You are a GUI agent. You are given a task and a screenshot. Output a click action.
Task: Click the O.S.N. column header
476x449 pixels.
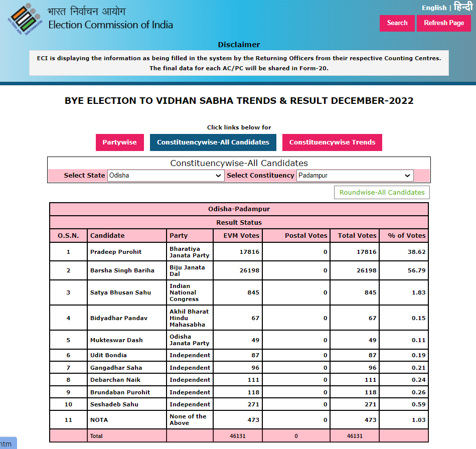tap(68, 236)
